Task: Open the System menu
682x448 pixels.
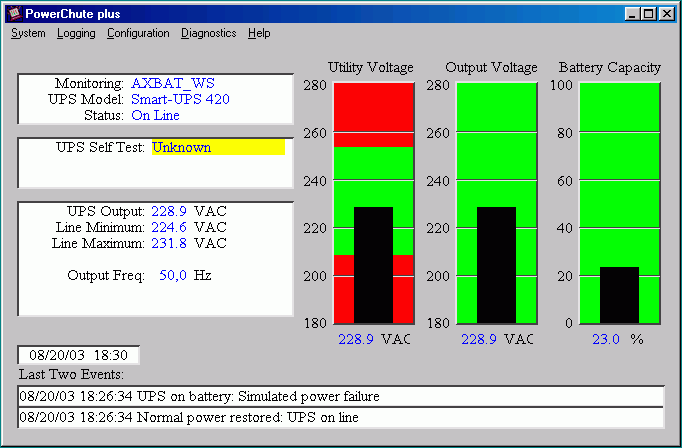Action: coord(28,33)
